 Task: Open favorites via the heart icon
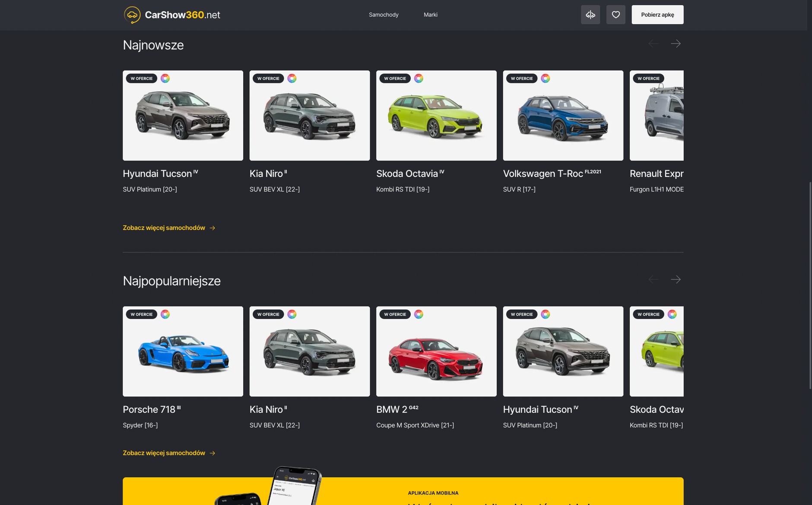point(615,15)
